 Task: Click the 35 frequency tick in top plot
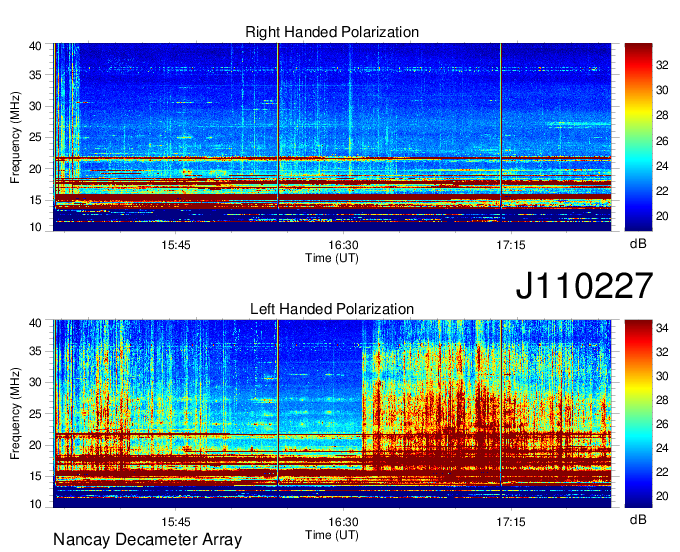[x=36, y=75]
